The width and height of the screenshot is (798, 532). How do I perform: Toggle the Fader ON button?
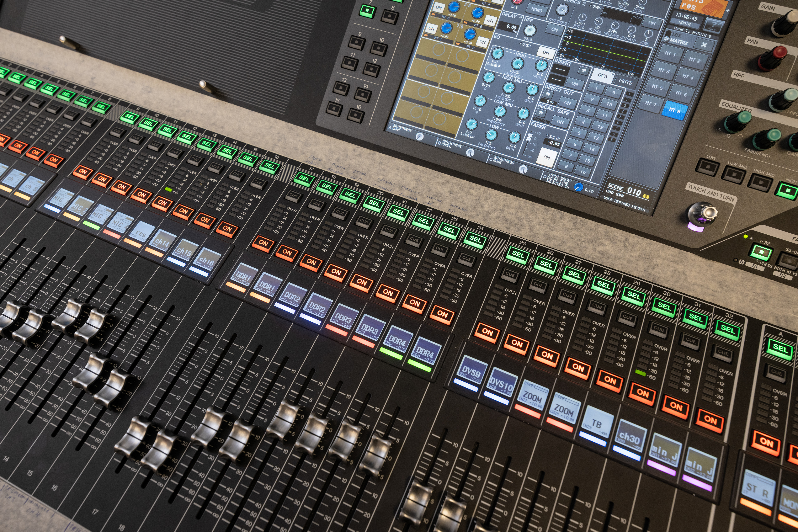(x=547, y=158)
